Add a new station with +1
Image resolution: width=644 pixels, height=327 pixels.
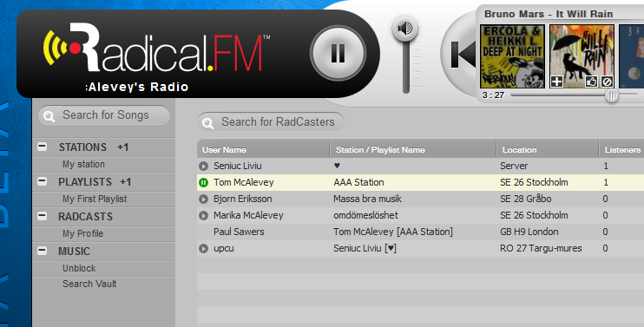pos(122,147)
